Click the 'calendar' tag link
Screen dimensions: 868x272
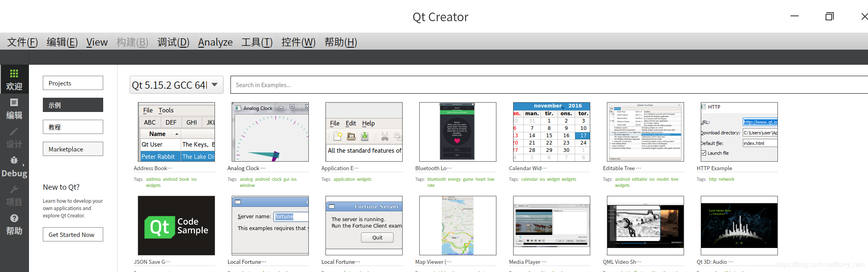[529, 179]
